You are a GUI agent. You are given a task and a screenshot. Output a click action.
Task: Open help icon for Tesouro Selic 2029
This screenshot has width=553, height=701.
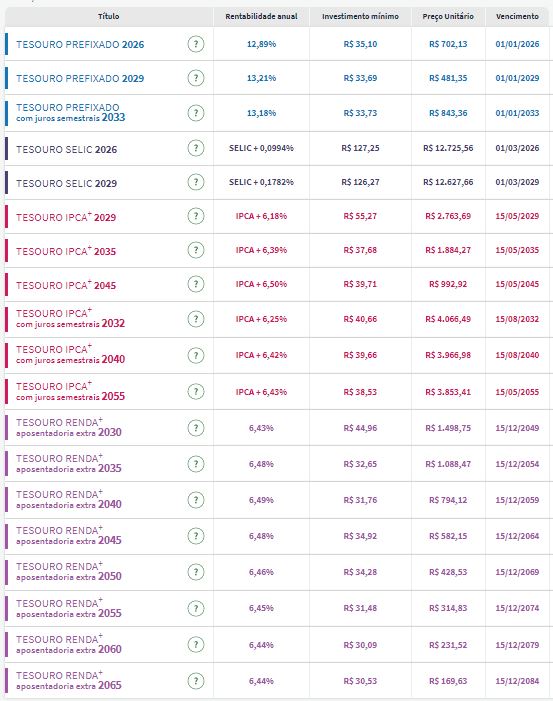pos(196,182)
